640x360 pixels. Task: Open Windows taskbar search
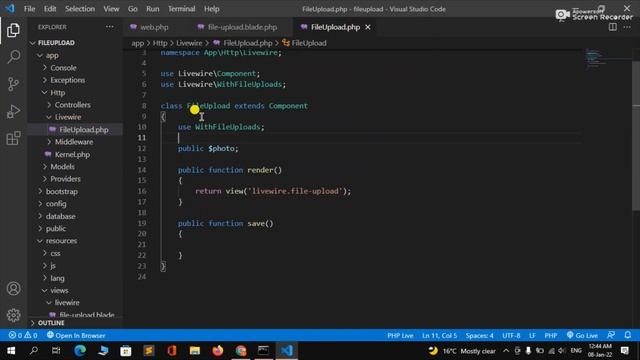coord(34,351)
